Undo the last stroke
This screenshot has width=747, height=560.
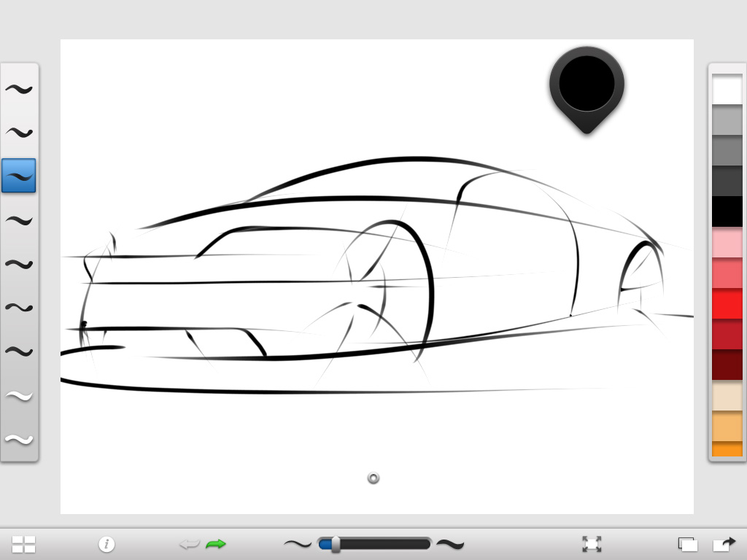pyautogui.click(x=189, y=543)
